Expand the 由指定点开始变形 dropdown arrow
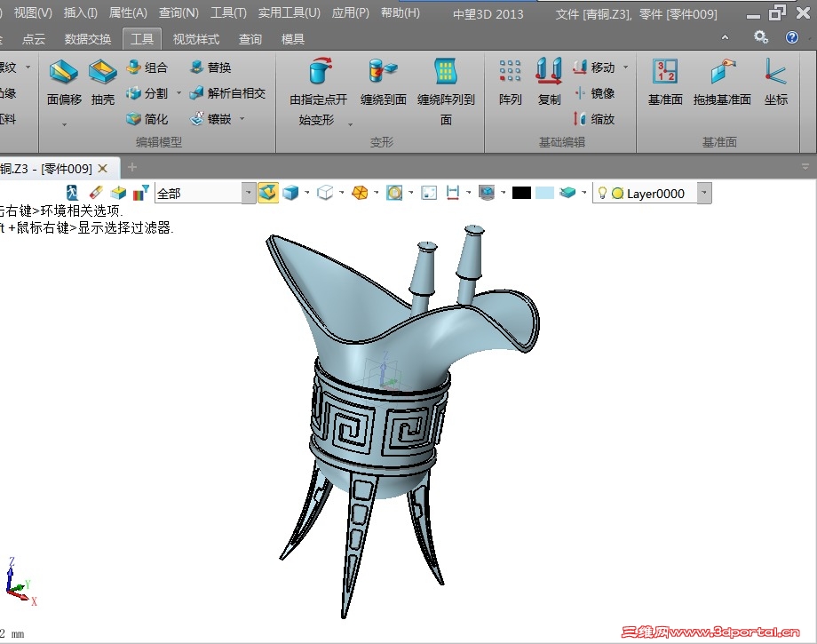Viewport: 817px width, 644px height. coord(350,124)
